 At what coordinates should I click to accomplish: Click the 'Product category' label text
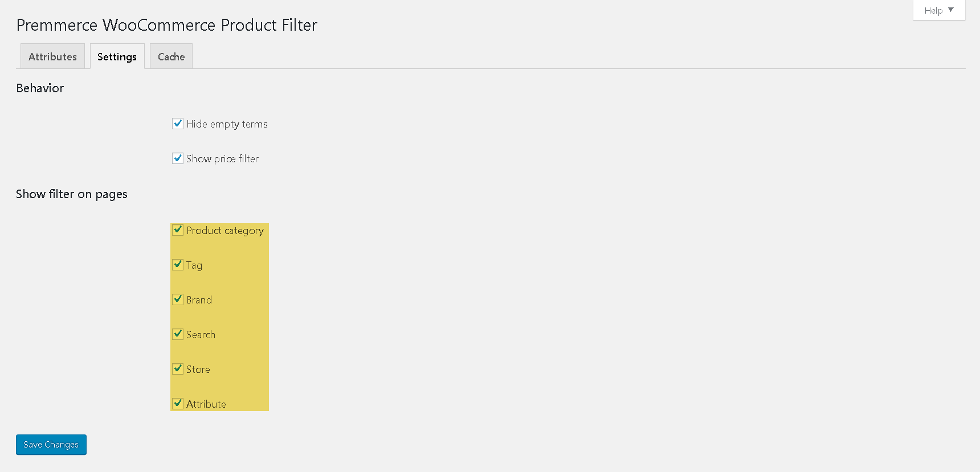click(225, 231)
